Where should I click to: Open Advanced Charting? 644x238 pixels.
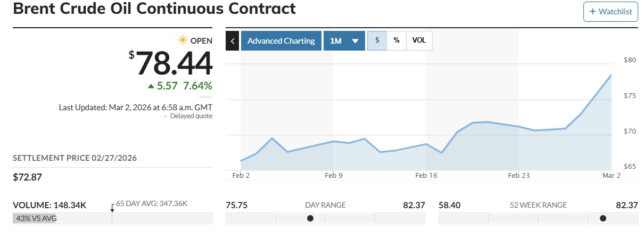click(x=281, y=41)
